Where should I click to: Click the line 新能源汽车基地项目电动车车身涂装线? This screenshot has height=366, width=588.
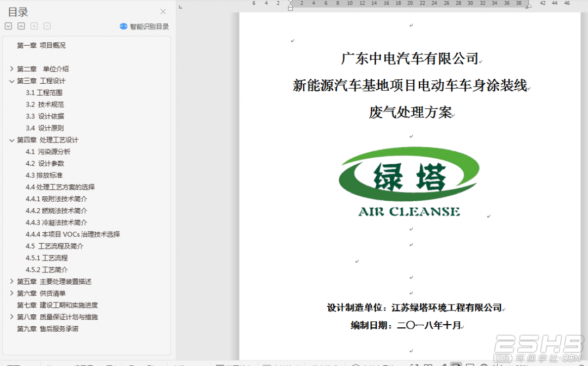[410, 85]
